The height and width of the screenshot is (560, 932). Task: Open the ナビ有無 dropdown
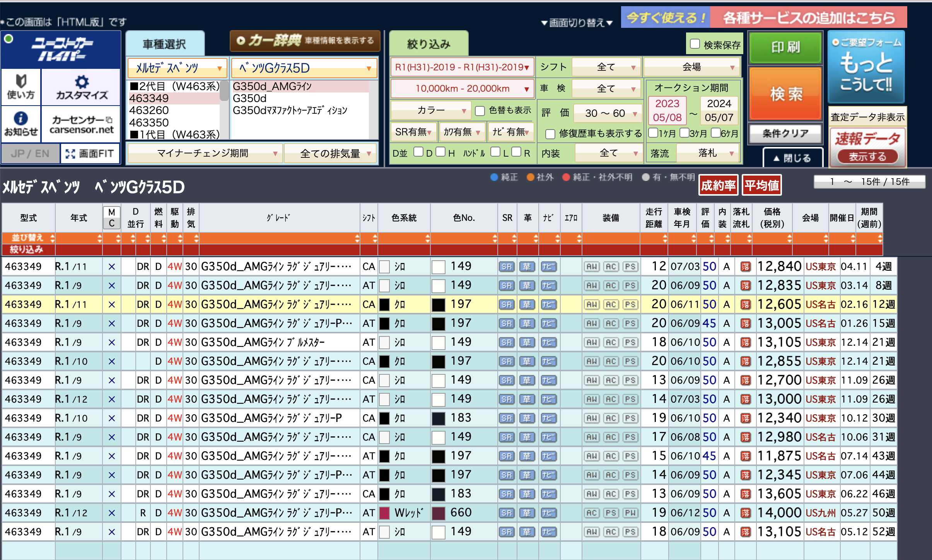pos(510,132)
